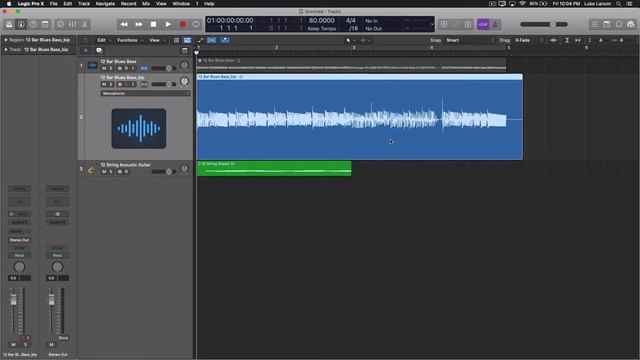
Task: Open the Command-click tool menu
Action: [x=365, y=40]
